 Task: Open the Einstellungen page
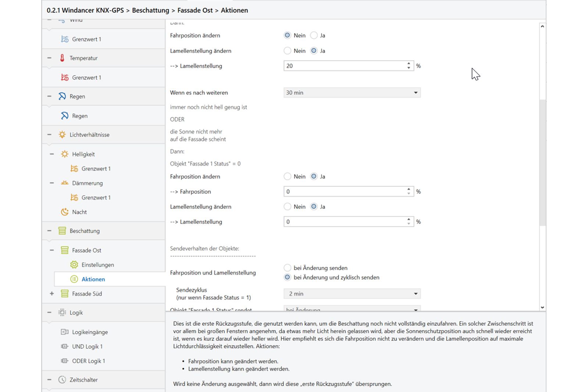coord(98,265)
